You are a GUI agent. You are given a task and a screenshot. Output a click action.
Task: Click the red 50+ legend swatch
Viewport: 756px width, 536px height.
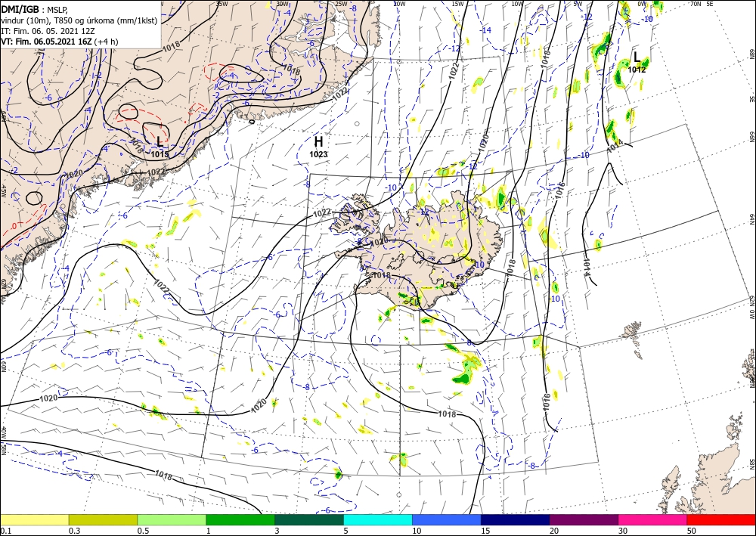tap(721, 519)
